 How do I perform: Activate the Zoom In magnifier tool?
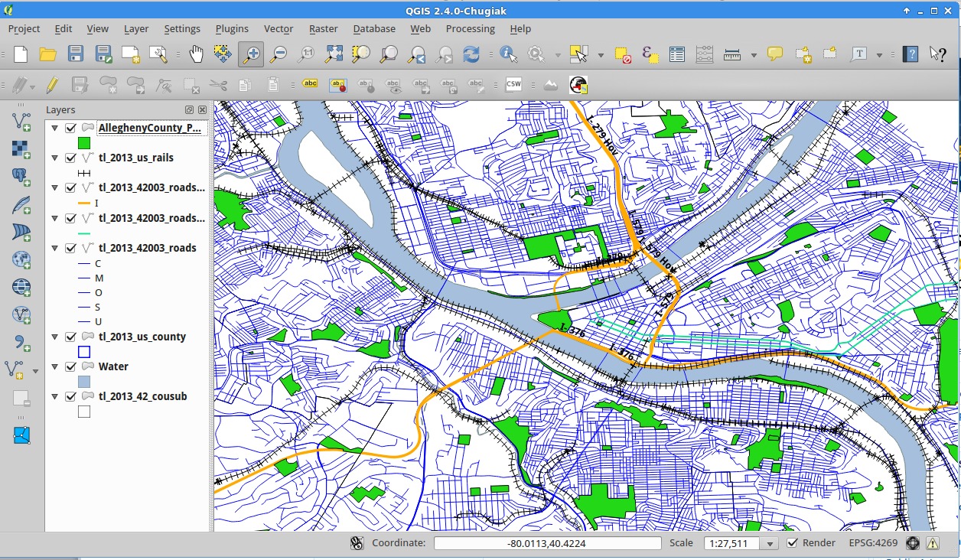[x=250, y=54]
